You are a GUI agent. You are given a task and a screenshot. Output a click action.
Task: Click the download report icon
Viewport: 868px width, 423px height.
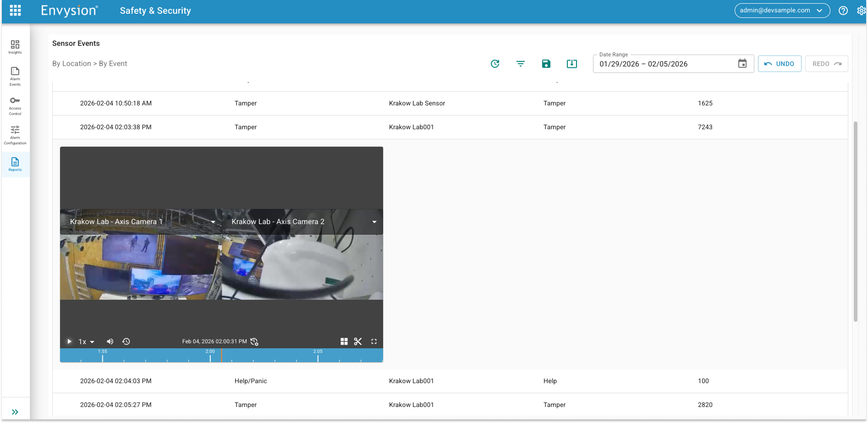[571, 64]
